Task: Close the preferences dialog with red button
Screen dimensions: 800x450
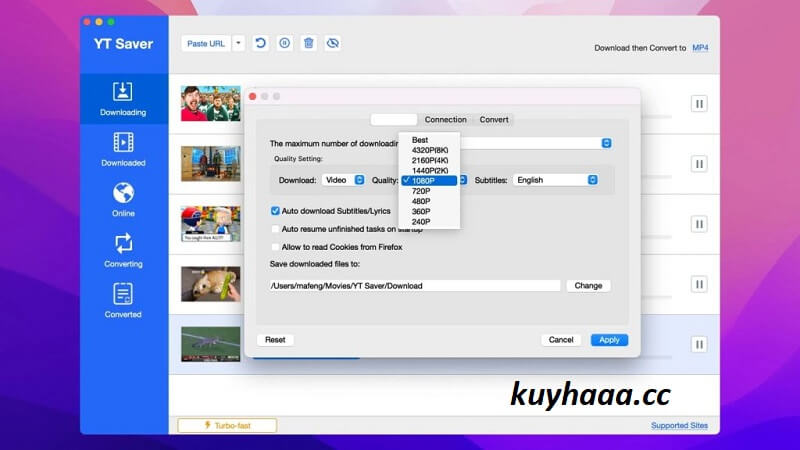Action: pos(253,96)
